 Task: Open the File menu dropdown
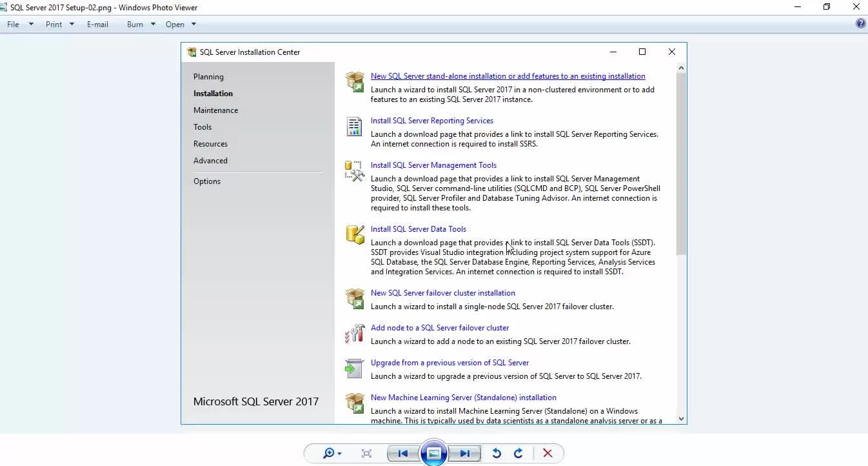[x=20, y=25]
